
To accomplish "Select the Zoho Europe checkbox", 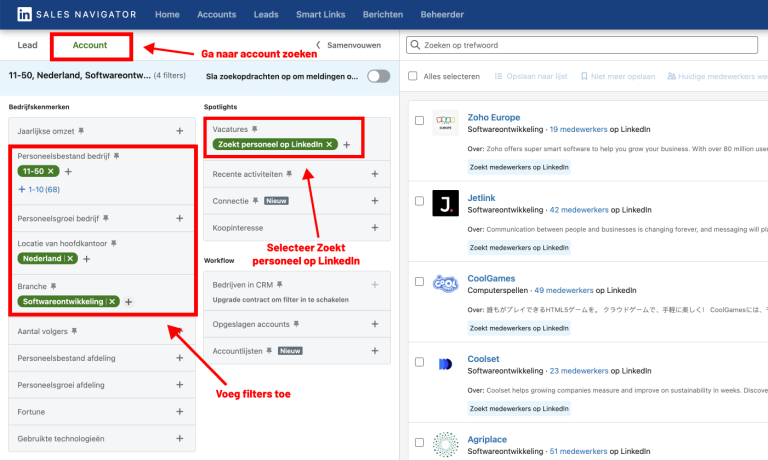I will [x=419, y=121].
